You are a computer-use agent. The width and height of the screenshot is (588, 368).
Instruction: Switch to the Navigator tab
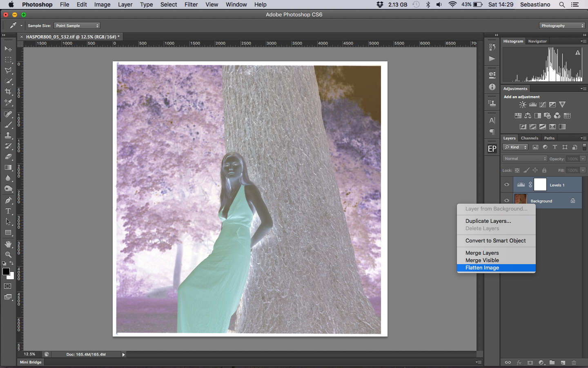coord(537,41)
